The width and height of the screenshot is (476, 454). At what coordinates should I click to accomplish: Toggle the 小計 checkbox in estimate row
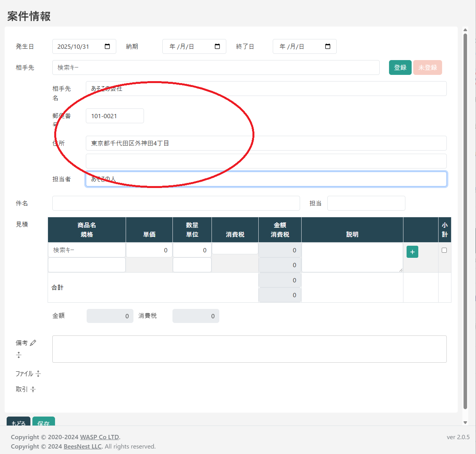pos(444,250)
